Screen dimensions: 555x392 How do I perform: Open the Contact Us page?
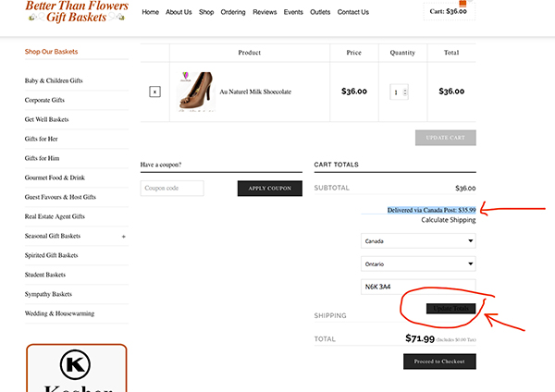tap(352, 12)
